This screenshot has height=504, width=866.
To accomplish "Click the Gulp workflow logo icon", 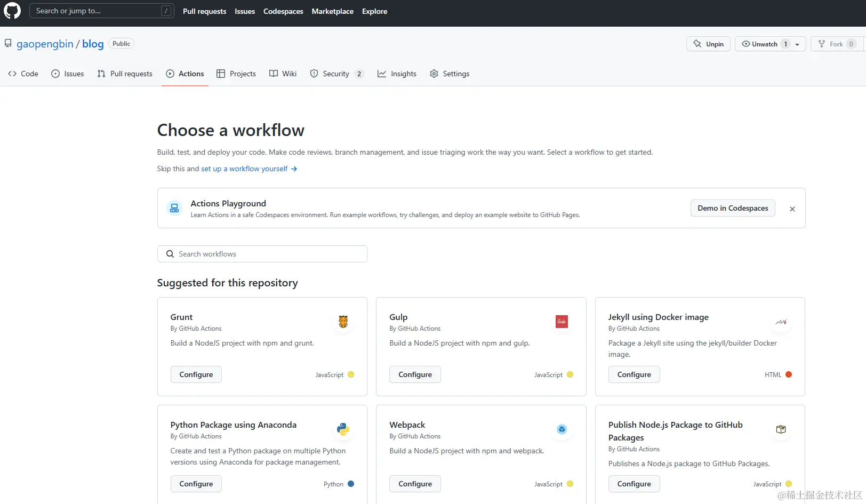I will [562, 322].
